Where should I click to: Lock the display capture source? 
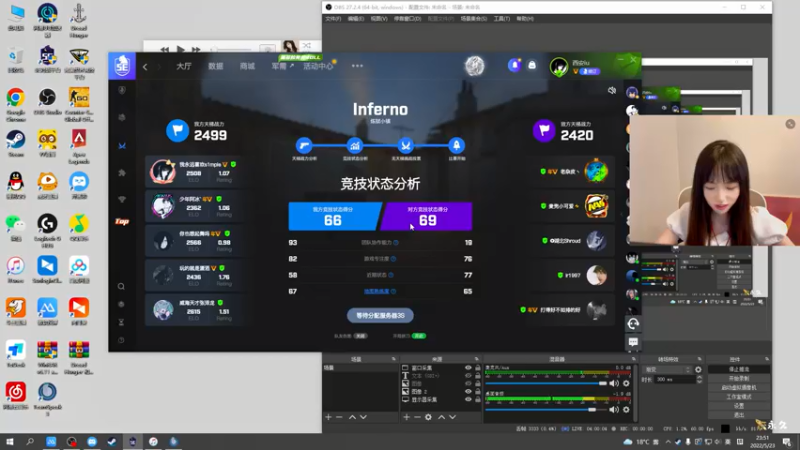point(478,399)
